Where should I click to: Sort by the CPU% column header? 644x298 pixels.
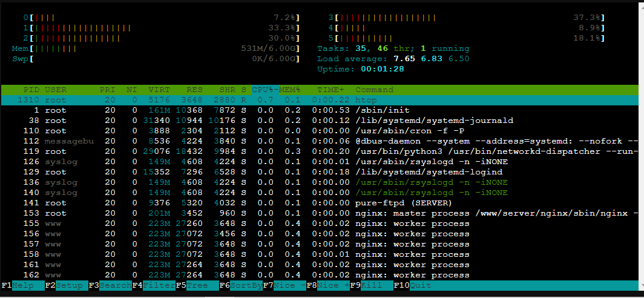263,90
